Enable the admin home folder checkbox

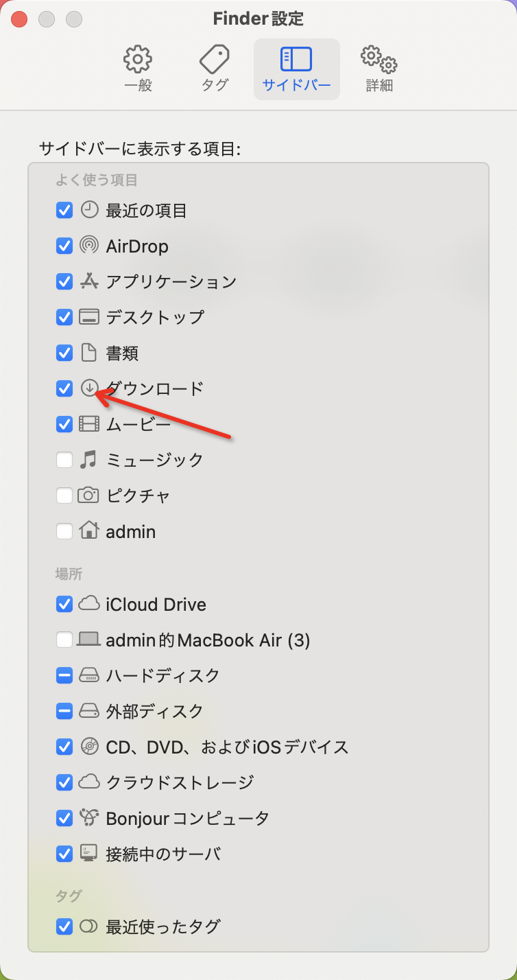(x=64, y=531)
